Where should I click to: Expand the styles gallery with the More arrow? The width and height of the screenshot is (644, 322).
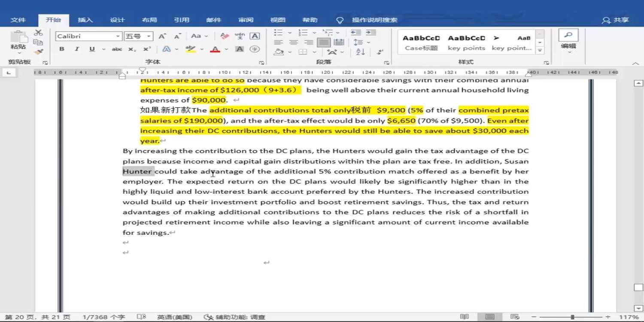(540, 51)
